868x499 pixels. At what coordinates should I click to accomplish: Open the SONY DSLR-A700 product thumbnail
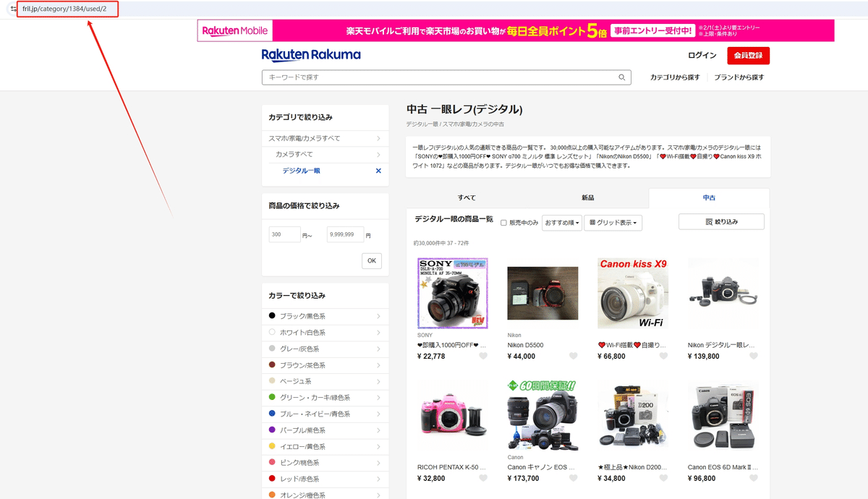click(453, 293)
